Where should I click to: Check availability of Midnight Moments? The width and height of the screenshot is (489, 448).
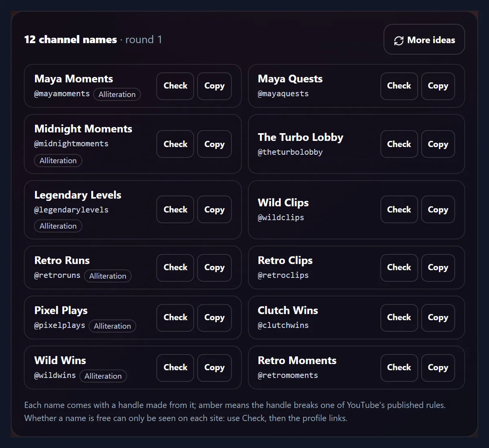175,144
